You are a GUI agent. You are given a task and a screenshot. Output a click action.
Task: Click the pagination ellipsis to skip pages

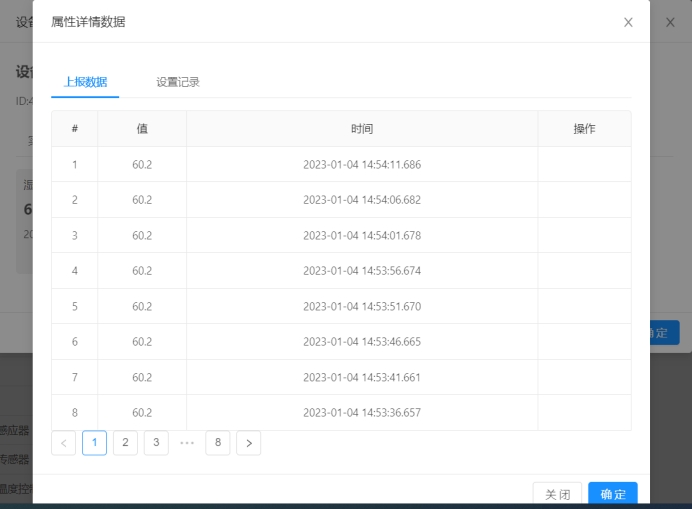click(187, 443)
